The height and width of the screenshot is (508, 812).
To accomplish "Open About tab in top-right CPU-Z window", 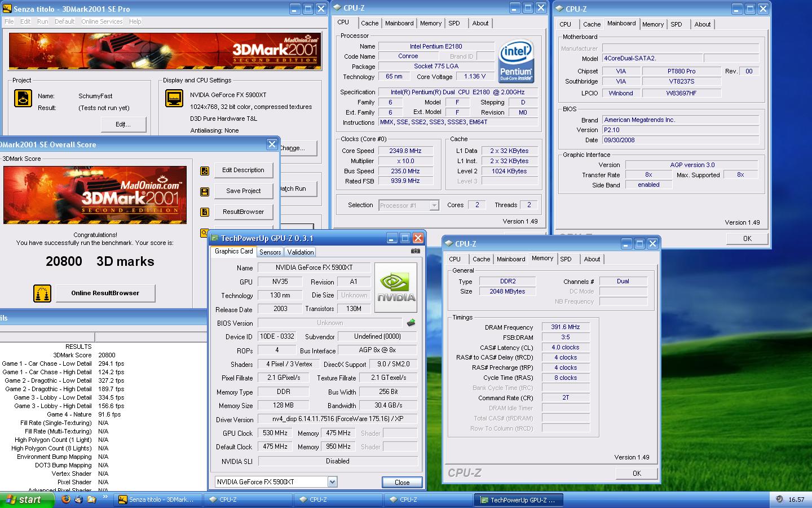I will click(703, 24).
